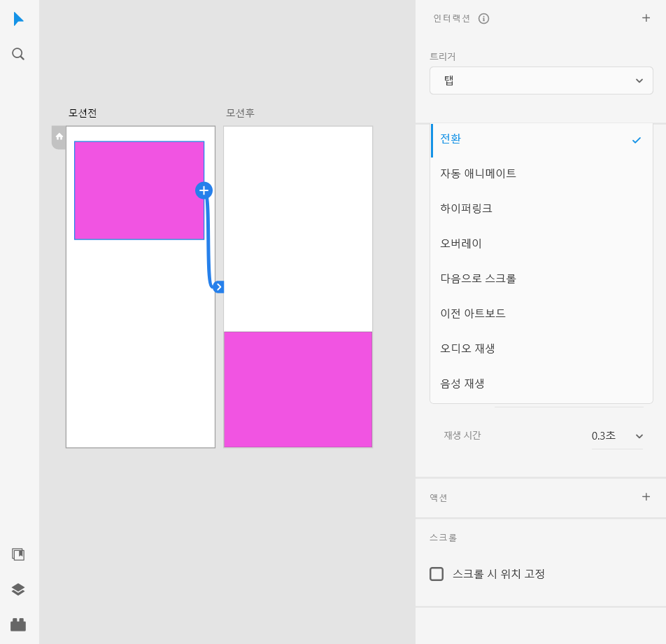Open the Plugins panel icon
Viewport: 666px width, 644px height.
click(x=18, y=624)
